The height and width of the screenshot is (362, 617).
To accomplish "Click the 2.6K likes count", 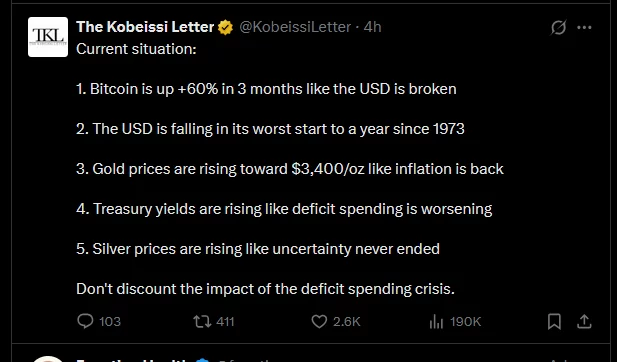I will [347, 322].
